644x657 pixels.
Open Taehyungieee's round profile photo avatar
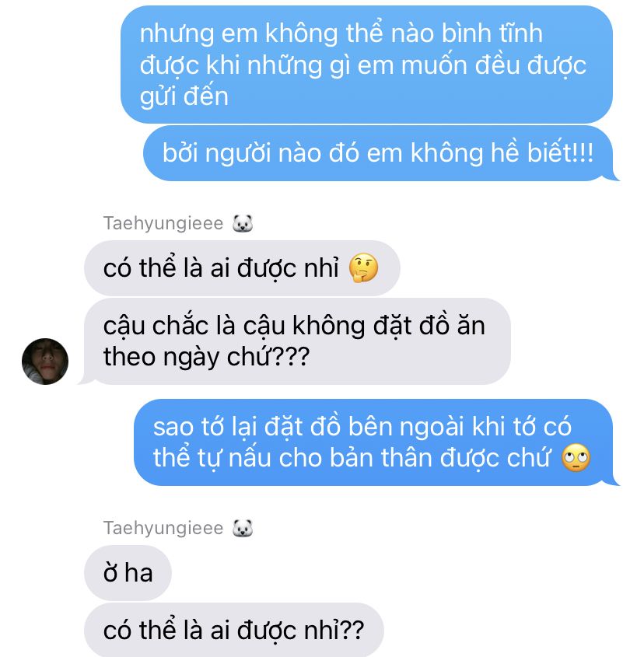pyautogui.click(x=45, y=362)
